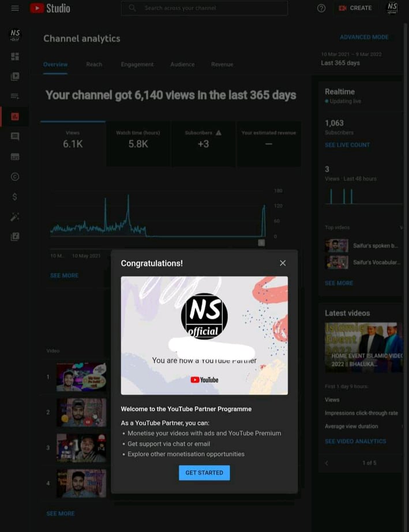Click SEE LIVE COUNT link
This screenshot has height=532, width=409.
(347, 145)
